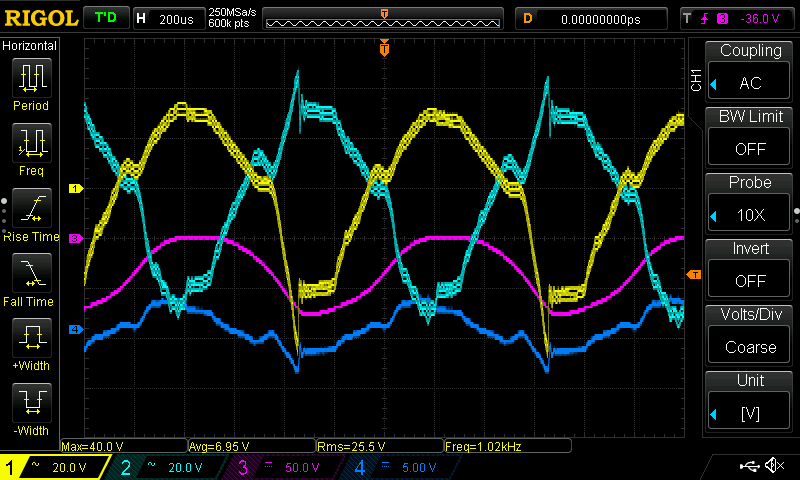The width and height of the screenshot is (800, 480).
Task: Select the Period measurement icon
Action: coord(31,77)
